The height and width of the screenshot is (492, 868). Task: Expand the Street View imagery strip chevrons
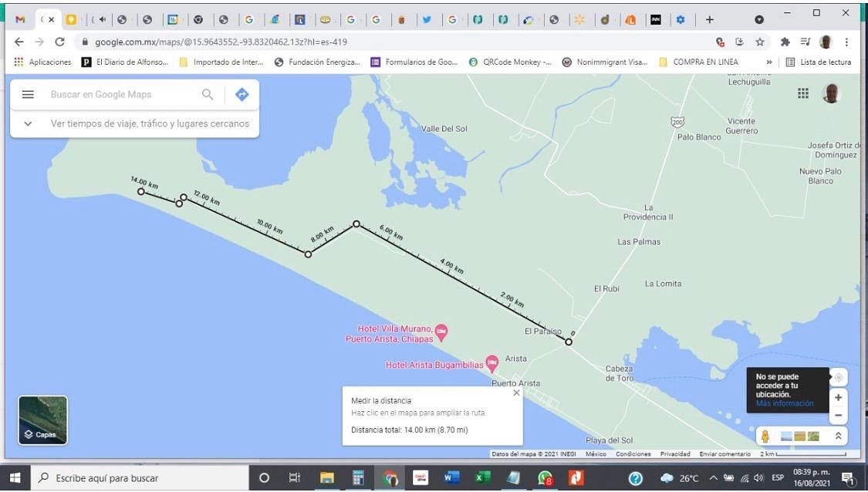click(838, 436)
